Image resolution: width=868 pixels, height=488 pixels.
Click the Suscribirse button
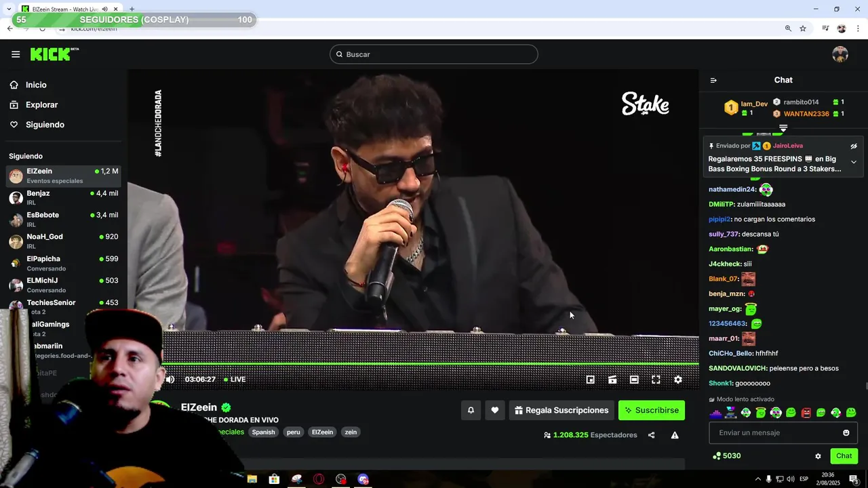tap(652, 410)
